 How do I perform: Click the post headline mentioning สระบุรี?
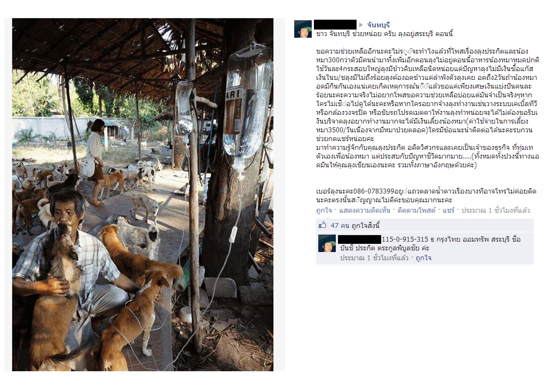click(x=384, y=34)
